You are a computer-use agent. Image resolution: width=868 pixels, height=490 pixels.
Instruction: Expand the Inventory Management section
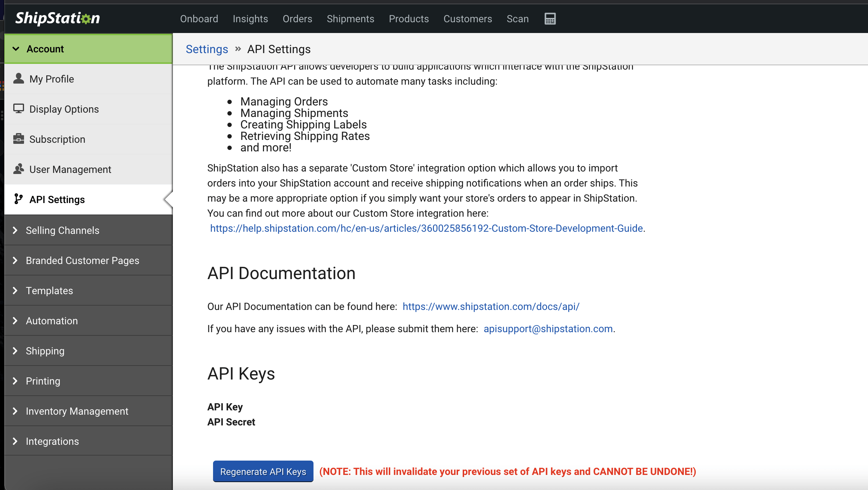pyautogui.click(x=88, y=411)
